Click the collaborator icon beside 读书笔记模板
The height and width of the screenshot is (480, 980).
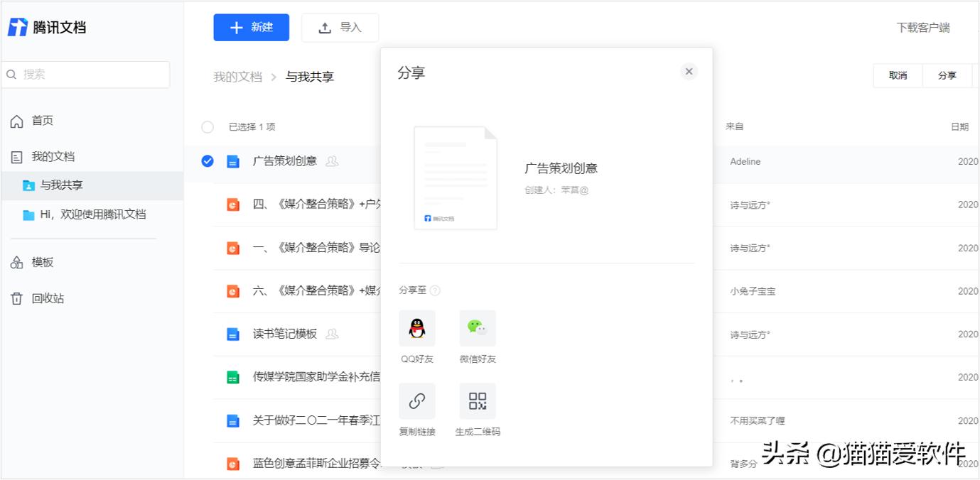pyautogui.click(x=331, y=334)
